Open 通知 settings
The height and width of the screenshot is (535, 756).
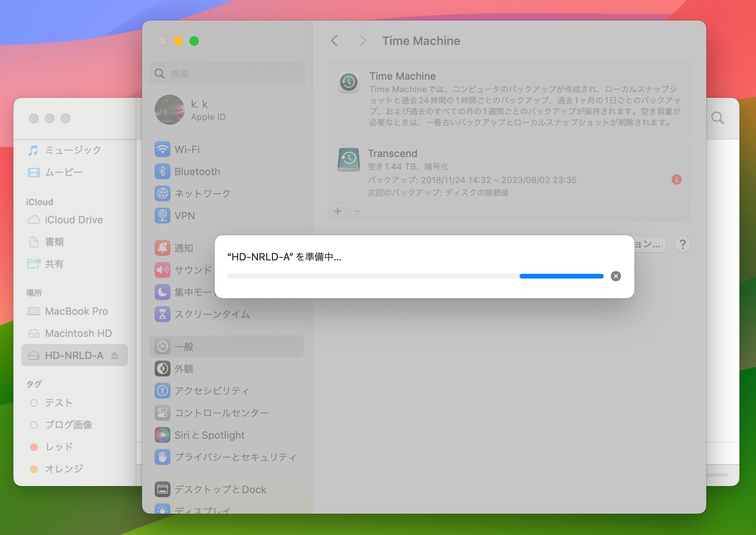184,248
